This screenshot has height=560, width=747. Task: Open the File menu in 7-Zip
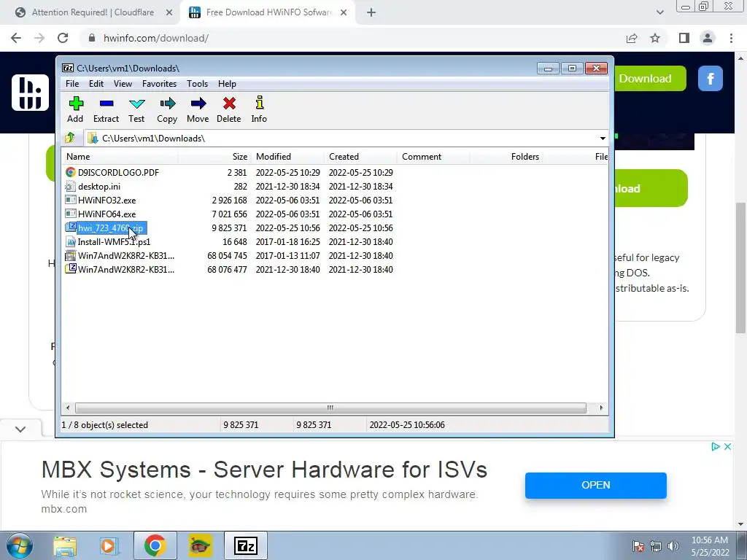[72, 84]
